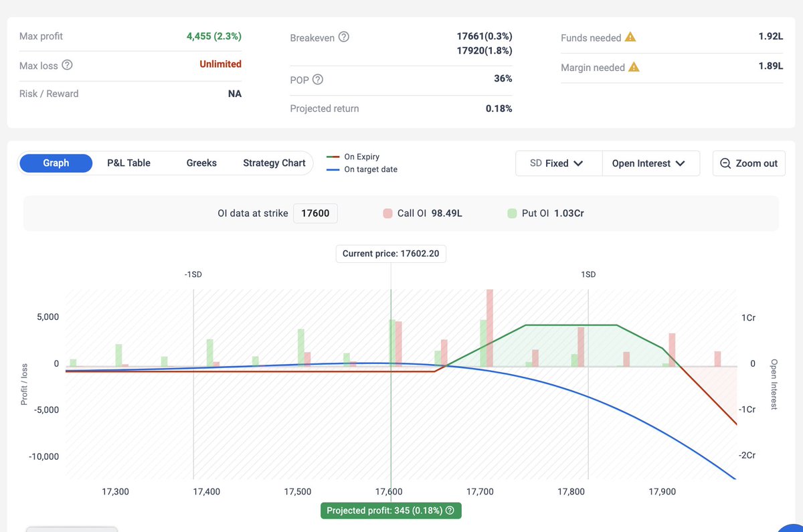Click the 1Cr open interest axis label

click(749, 318)
